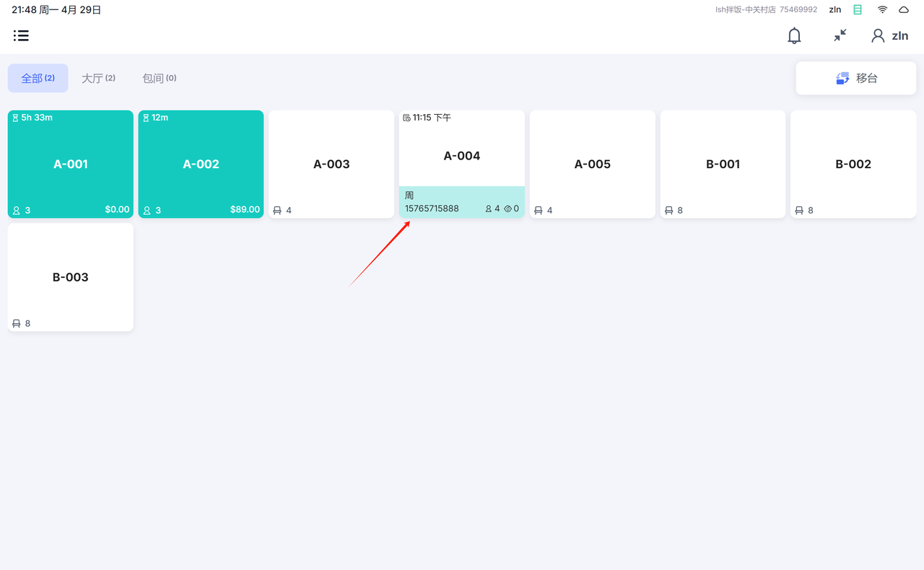Click the seat icon on B-001

point(669,211)
